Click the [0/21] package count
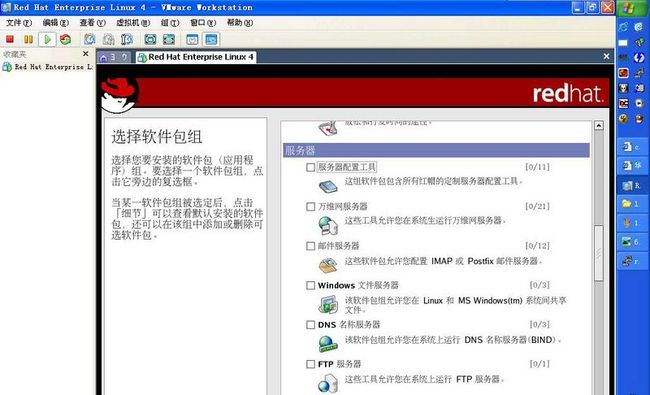Image resolution: width=650 pixels, height=395 pixels. pyautogui.click(x=537, y=206)
